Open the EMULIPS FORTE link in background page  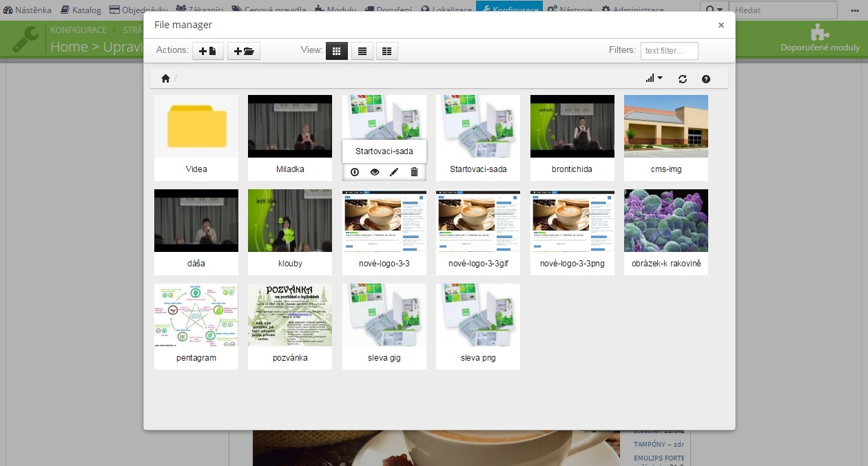click(x=659, y=458)
